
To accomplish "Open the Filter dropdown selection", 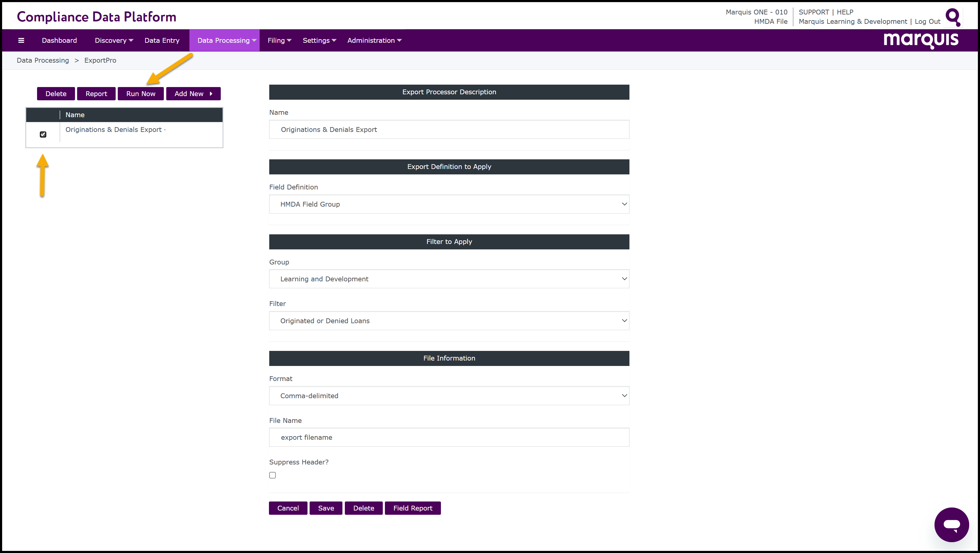I will pos(449,321).
